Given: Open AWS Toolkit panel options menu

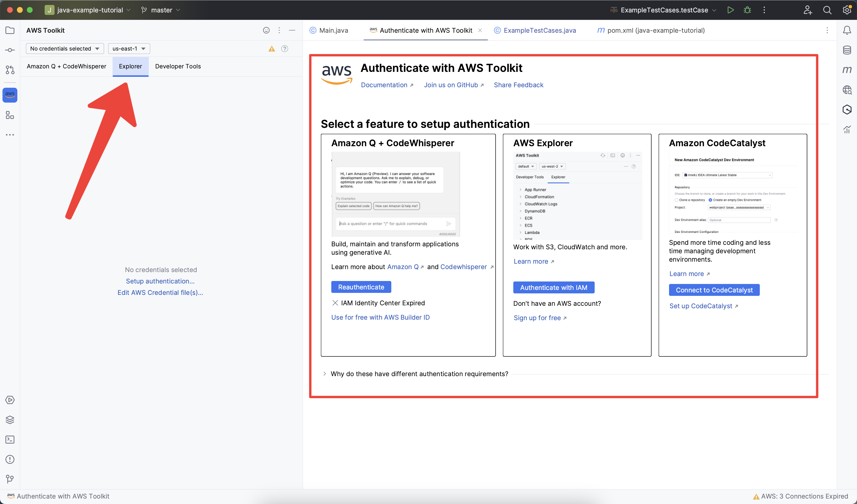Looking at the screenshot, I should (x=279, y=30).
